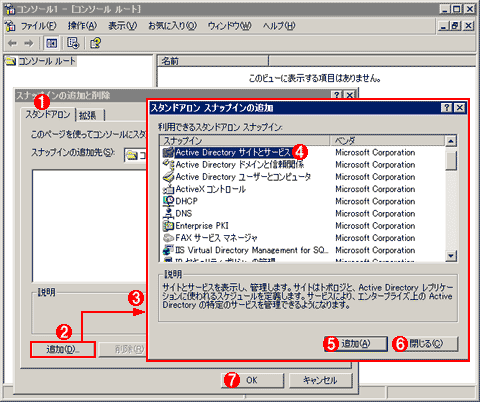Select Enterprise PKI snap-in
Image resolution: width=480 pixels, height=402 pixels.
click(202, 226)
